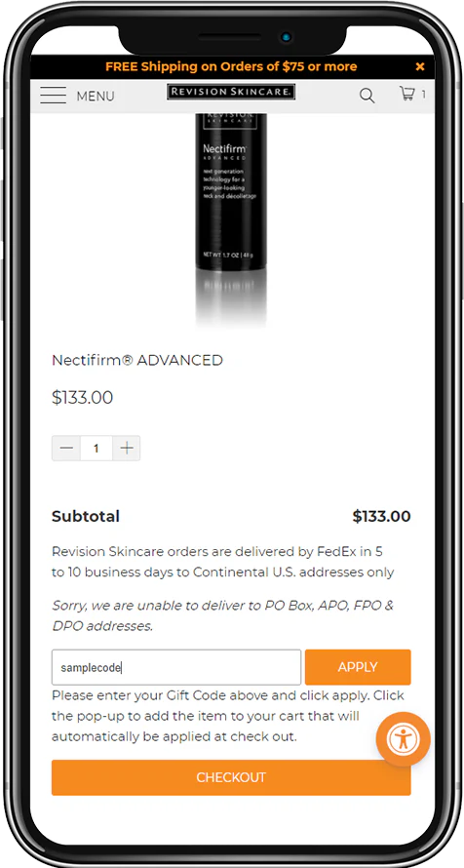Tap the search magnifier icon
464x868 pixels.
367,96
